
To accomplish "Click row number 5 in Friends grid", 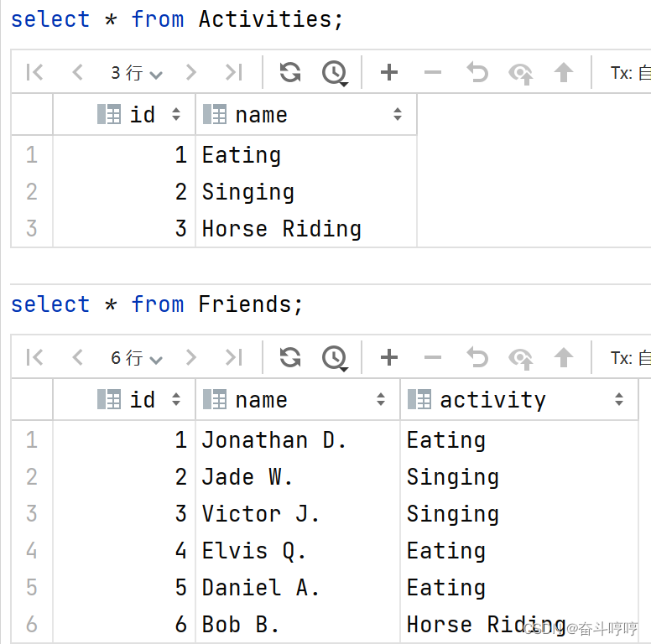I will pos(32,588).
